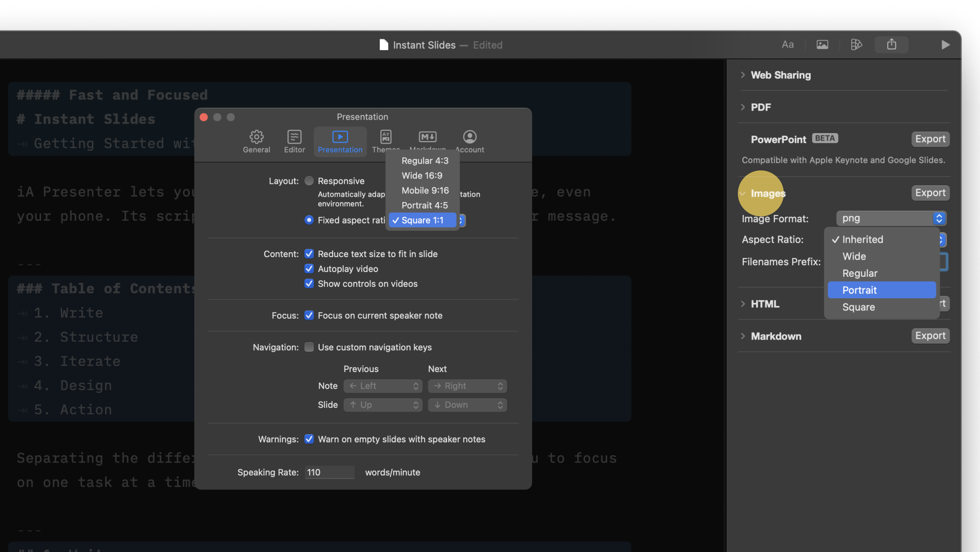Select Wide 16:9 aspect ratio option
Image resolution: width=980 pixels, height=552 pixels.
[422, 176]
